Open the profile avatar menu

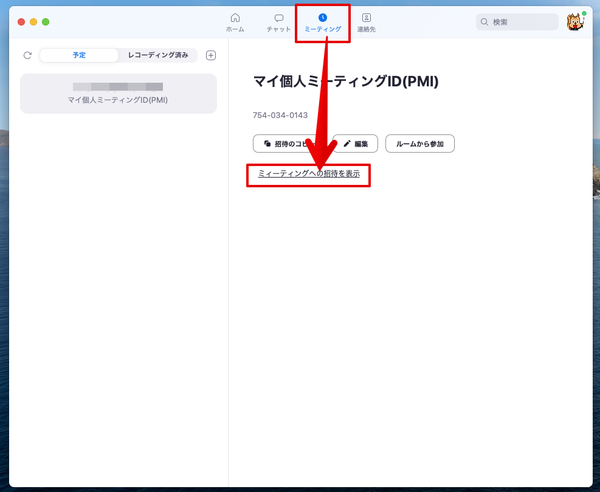tap(576, 22)
